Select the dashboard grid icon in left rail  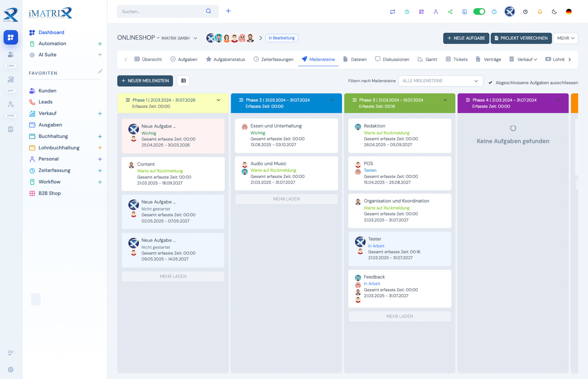point(11,37)
